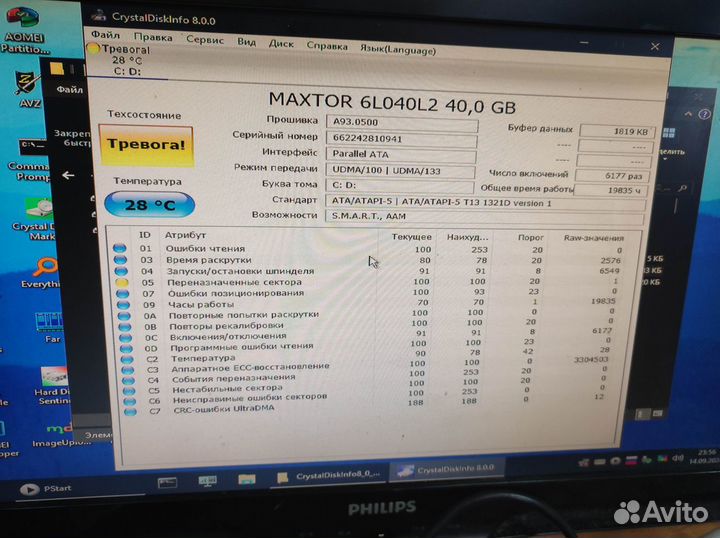Viewport: 720px width, 538px height.
Task: Open the Файл tab in the Explorer window
Action: pos(69,89)
